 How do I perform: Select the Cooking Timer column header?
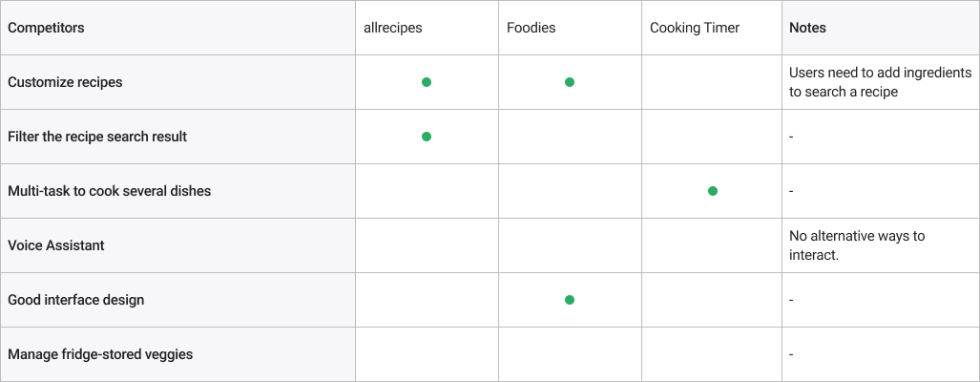tap(695, 28)
